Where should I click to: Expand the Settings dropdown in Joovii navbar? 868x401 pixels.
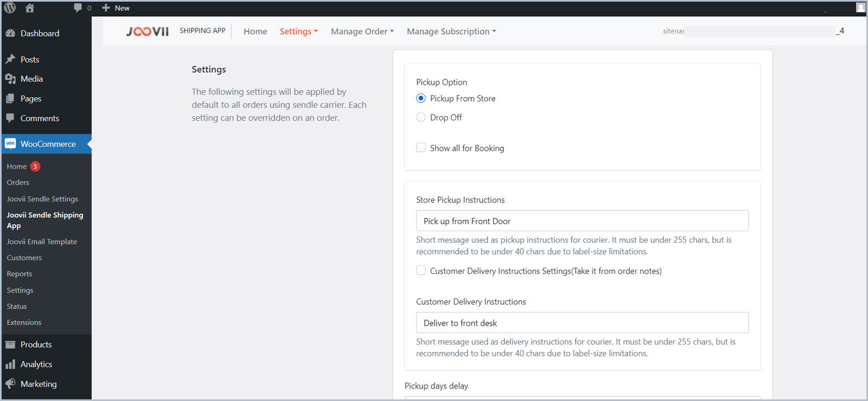coord(298,31)
